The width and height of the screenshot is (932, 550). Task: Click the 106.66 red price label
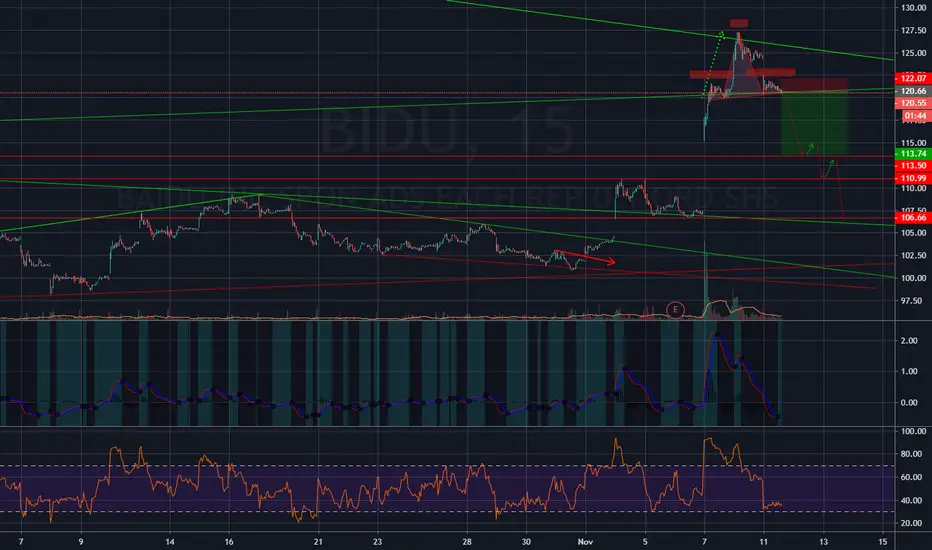click(913, 218)
